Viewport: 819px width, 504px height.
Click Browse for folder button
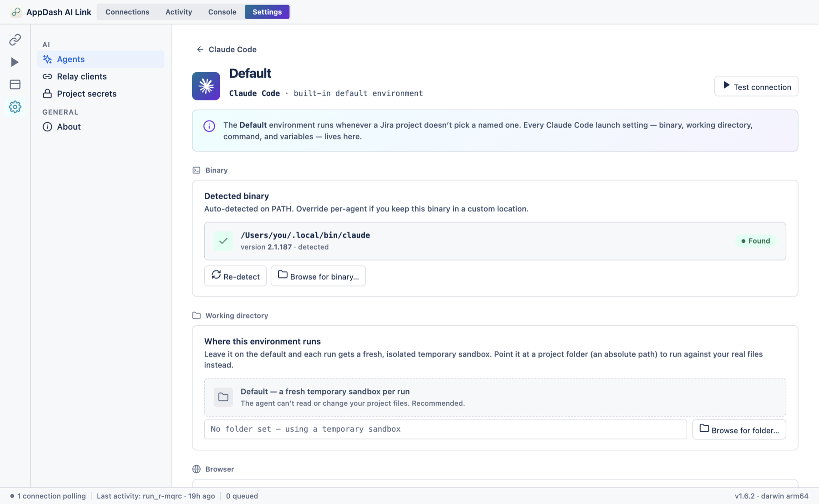click(x=739, y=429)
